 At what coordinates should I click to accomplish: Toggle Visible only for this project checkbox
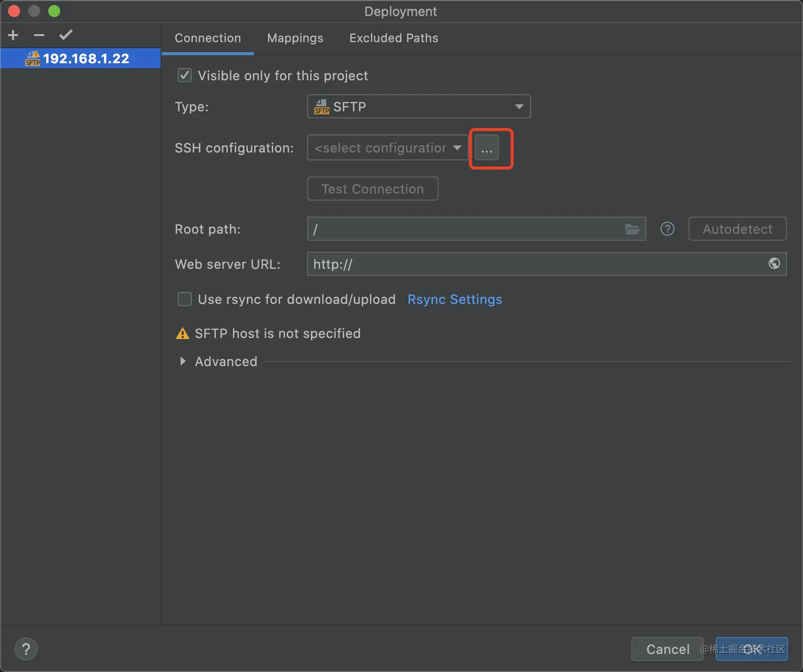(x=184, y=75)
